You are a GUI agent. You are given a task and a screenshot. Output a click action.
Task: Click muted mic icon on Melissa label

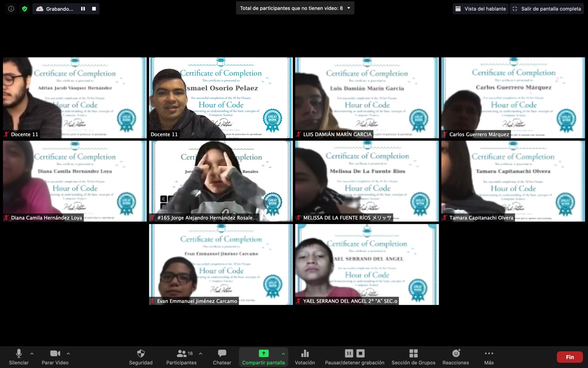(299, 218)
